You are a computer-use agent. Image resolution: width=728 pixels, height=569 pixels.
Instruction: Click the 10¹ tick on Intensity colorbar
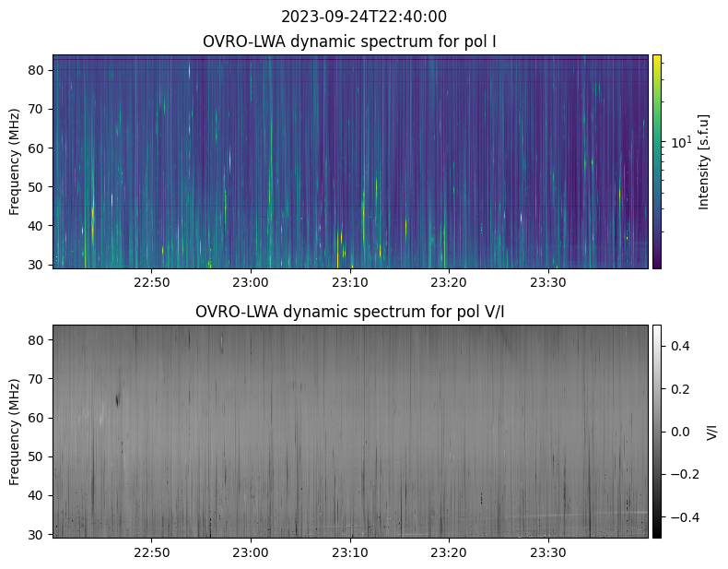pos(680,142)
